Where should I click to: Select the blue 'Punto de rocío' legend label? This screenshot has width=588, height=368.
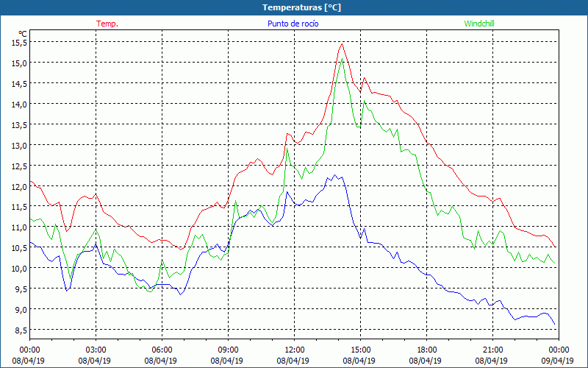click(x=293, y=24)
